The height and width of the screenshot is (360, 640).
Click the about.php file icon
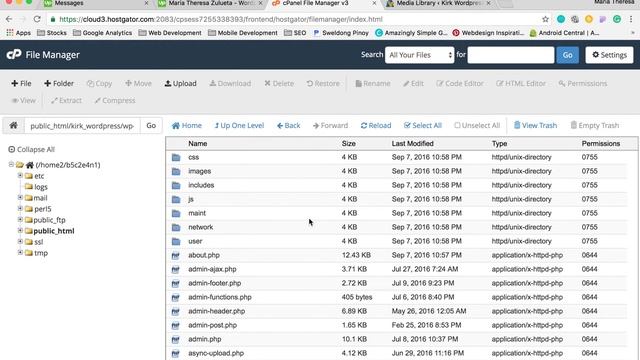pyautogui.click(x=176, y=256)
